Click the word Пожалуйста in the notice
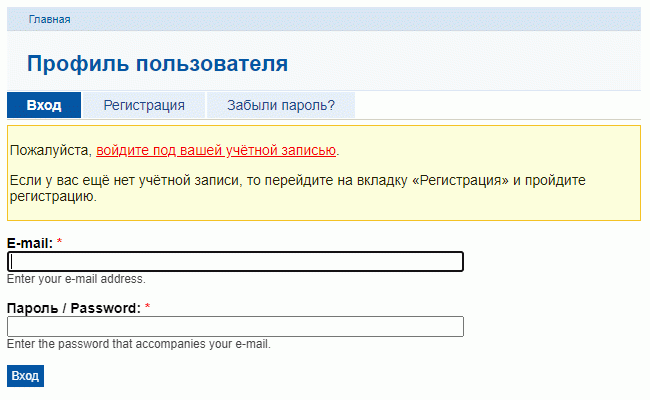This screenshot has height=400, width=650. click(51, 150)
